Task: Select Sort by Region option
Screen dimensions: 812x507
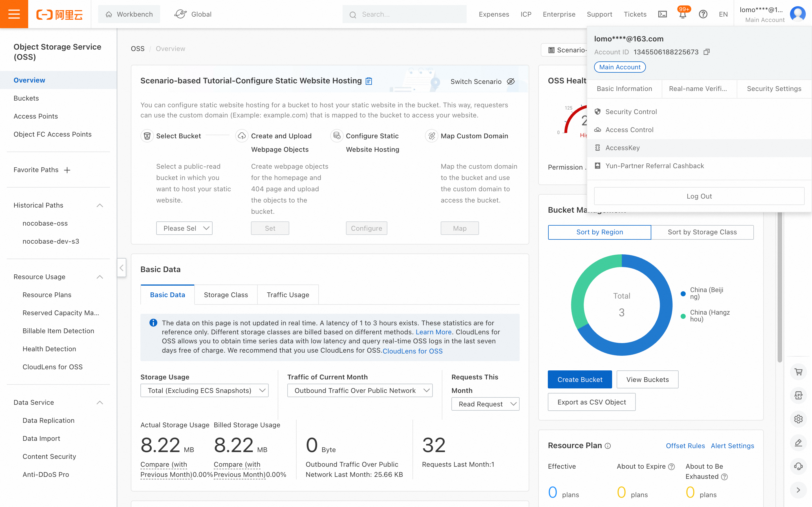Action: tap(599, 232)
